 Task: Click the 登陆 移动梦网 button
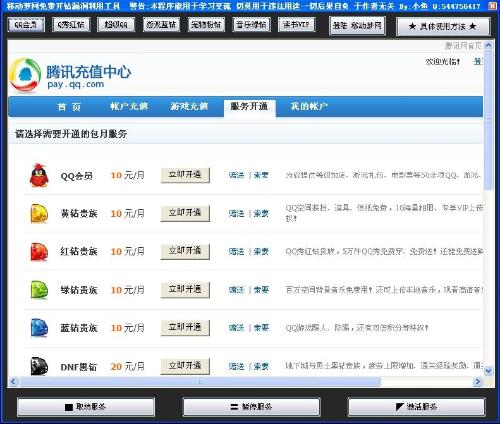tap(357, 26)
